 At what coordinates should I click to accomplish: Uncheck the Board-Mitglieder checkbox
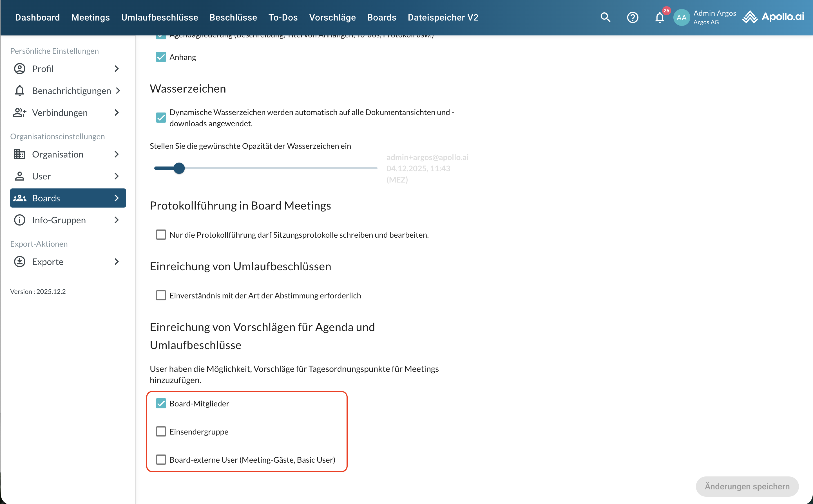161,404
